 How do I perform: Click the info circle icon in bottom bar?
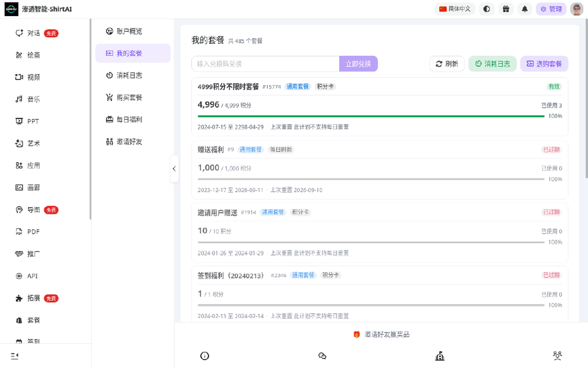coord(205,356)
